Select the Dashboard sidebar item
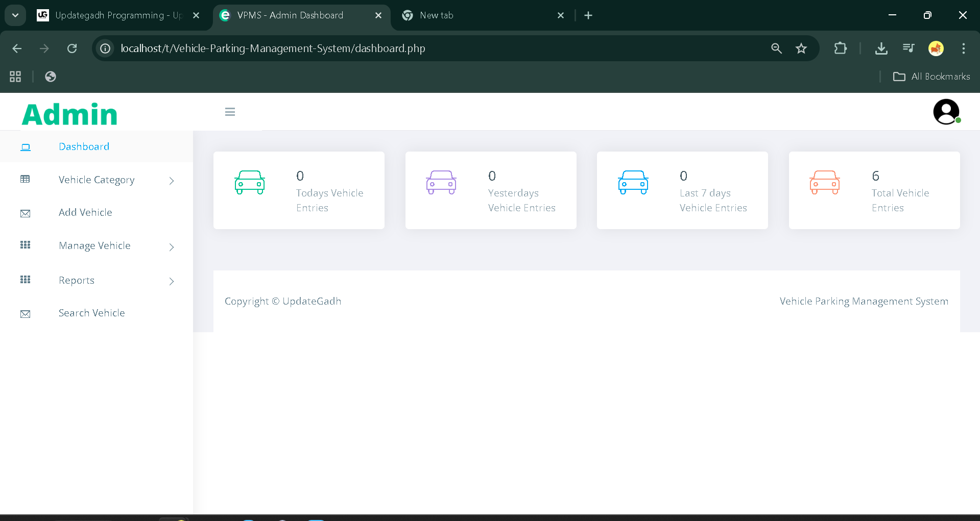The width and height of the screenshot is (980, 521). click(84, 146)
